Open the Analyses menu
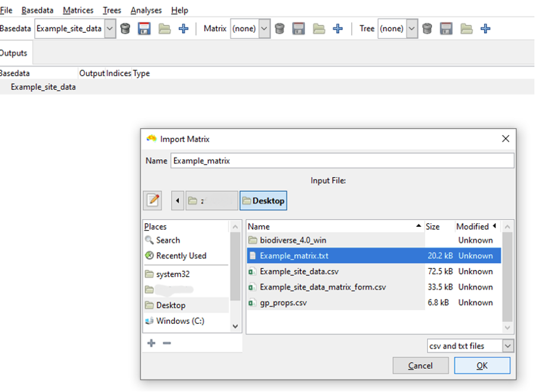Viewport: 535px width, 392px height. [146, 10]
